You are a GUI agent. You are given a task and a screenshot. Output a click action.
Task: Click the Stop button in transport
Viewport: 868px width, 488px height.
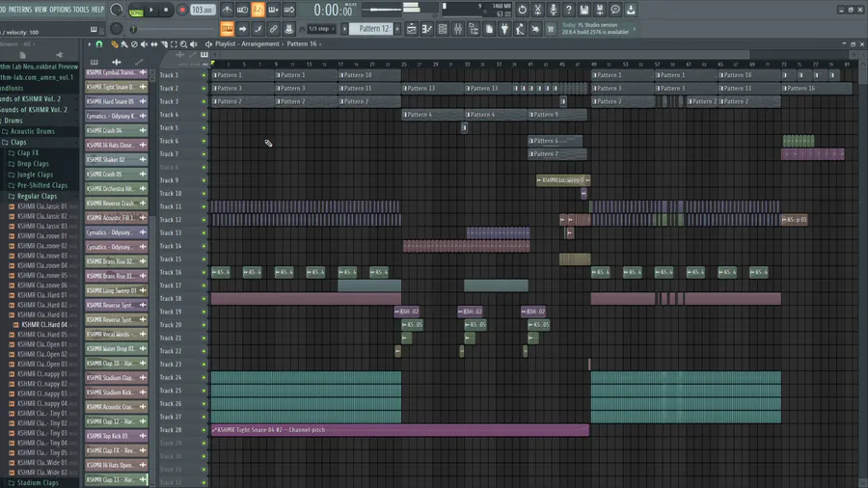point(166,10)
